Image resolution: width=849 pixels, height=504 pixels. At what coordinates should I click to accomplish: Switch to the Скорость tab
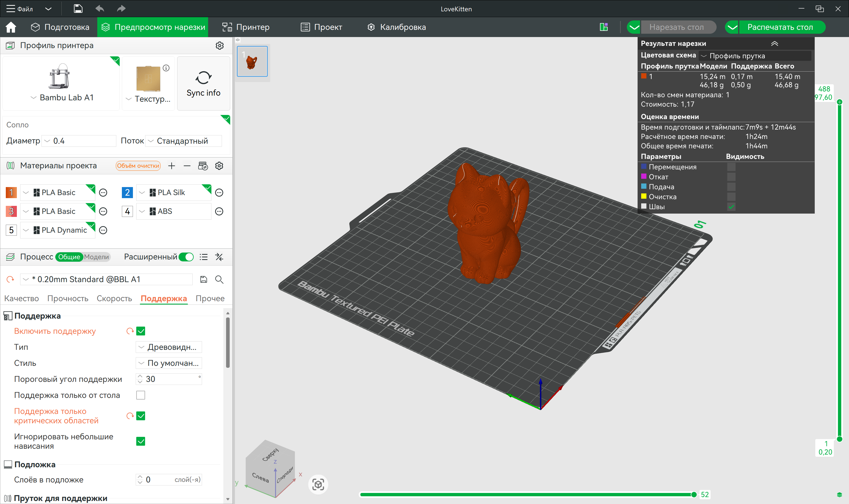click(x=114, y=298)
